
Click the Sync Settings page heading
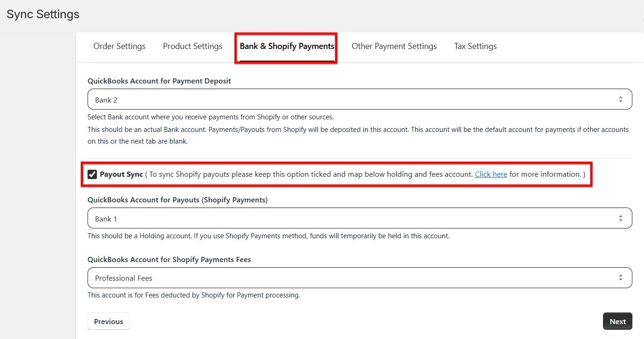43,14
